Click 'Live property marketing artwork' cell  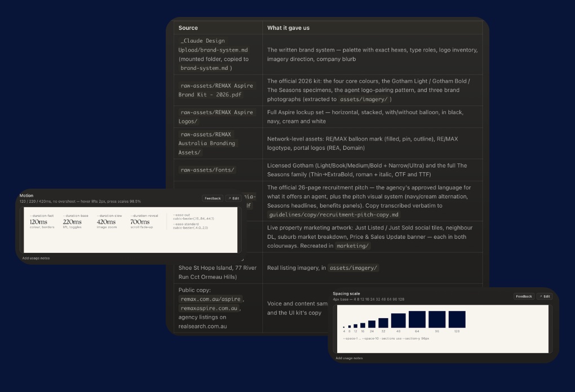[372, 237]
